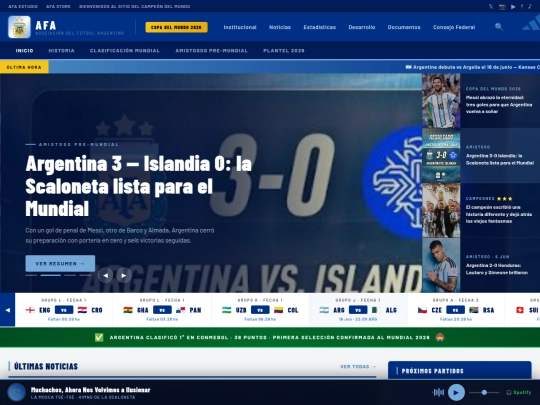Go to next hero slide arrow
540x405 pixels.
[124, 275]
